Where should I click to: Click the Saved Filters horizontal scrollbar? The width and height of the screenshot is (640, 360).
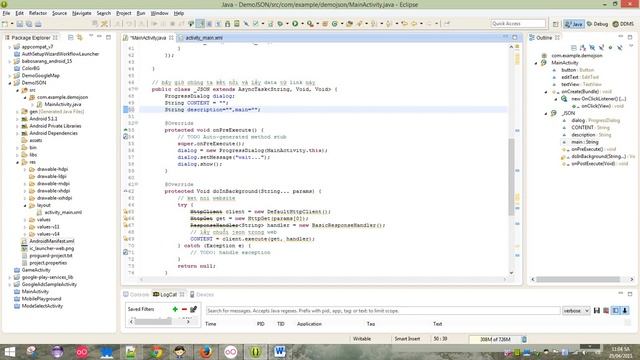click(160, 322)
